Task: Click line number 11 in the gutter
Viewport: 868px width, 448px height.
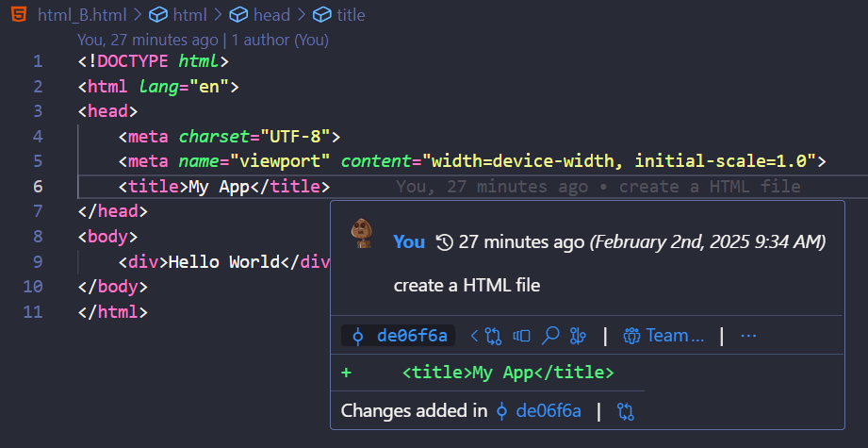Action: point(33,312)
